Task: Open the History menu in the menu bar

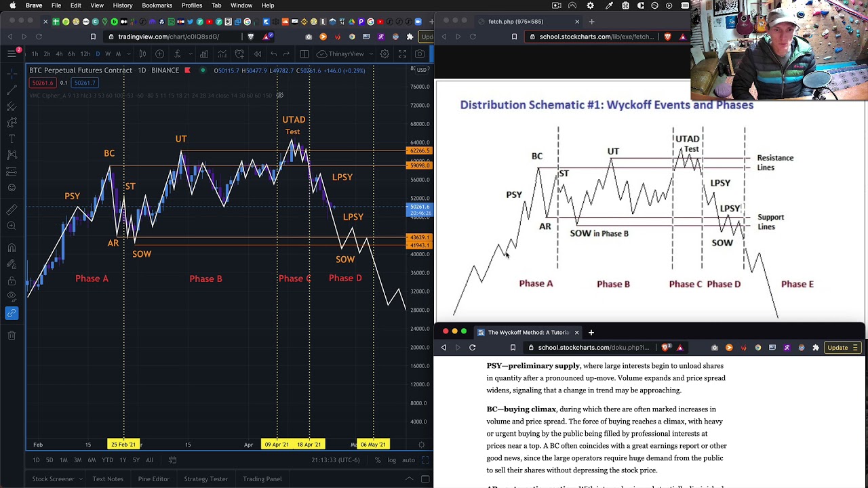Action: (x=123, y=5)
